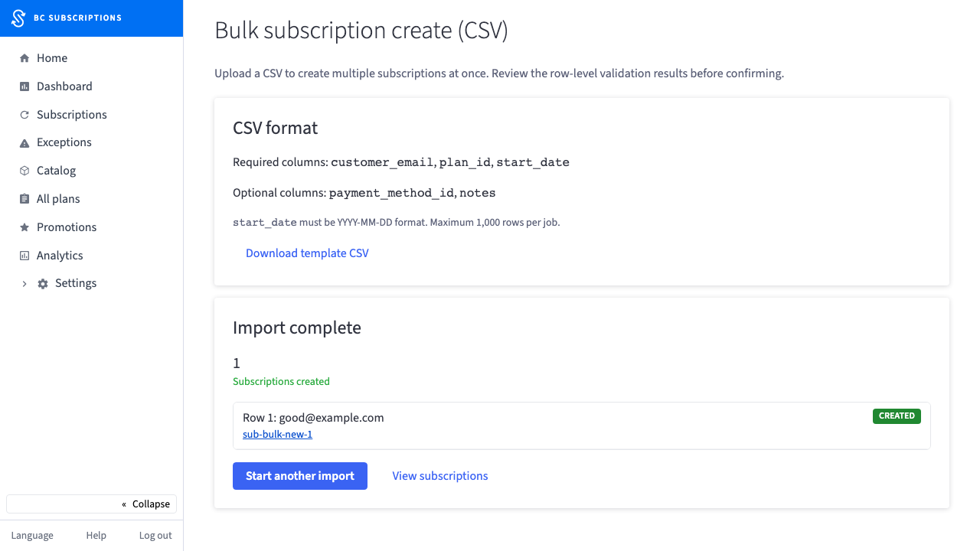Click the Exceptions warning triangle icon

[x=24, y=143]
